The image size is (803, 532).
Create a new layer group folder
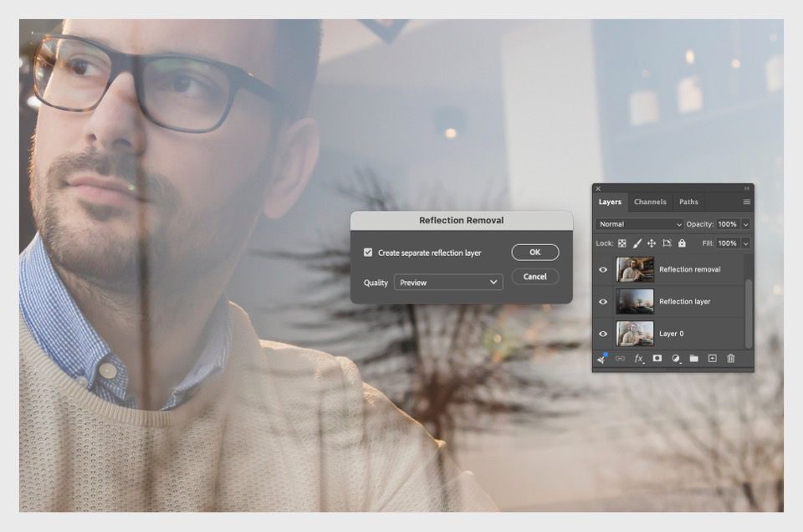(x=695, y=359)
